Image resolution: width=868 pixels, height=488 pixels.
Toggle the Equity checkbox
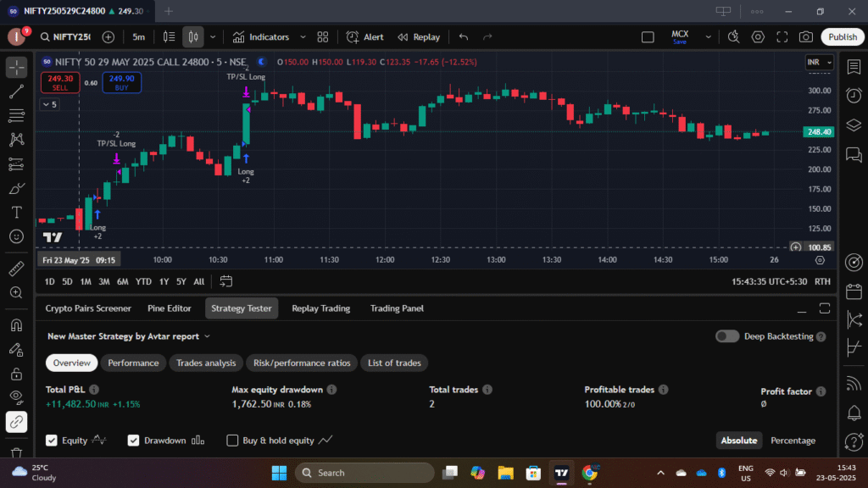52,441
